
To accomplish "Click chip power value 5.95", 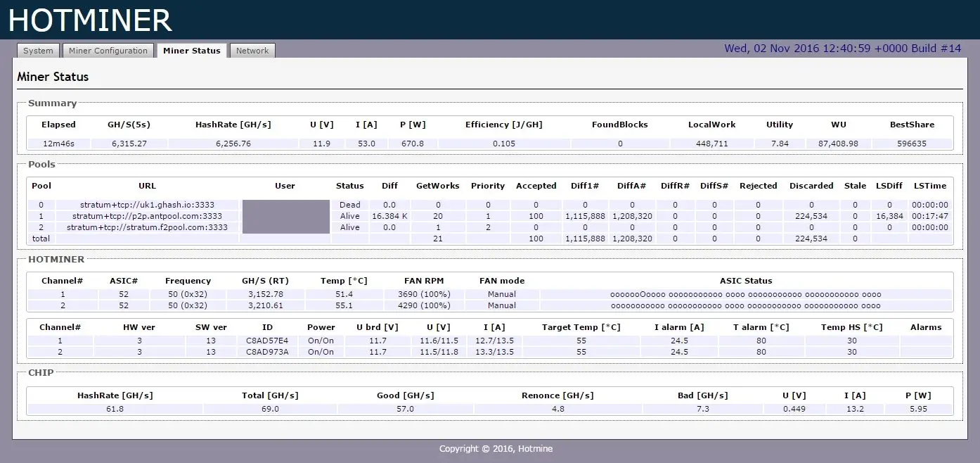I will click(918, 409).
